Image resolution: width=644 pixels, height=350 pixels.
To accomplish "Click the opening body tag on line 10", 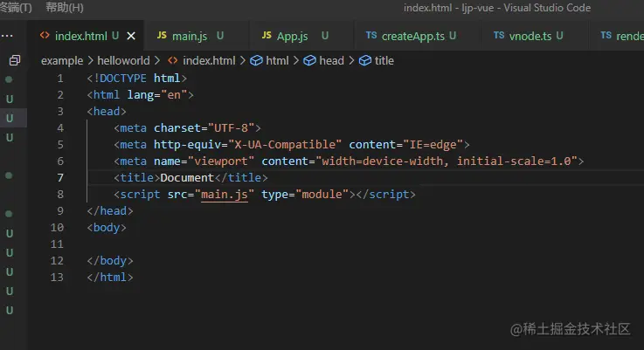I will coord(107,227).
